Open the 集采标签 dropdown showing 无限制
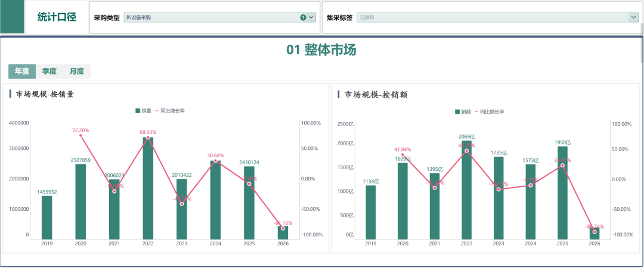644x268 pixels. coord(497,17)
